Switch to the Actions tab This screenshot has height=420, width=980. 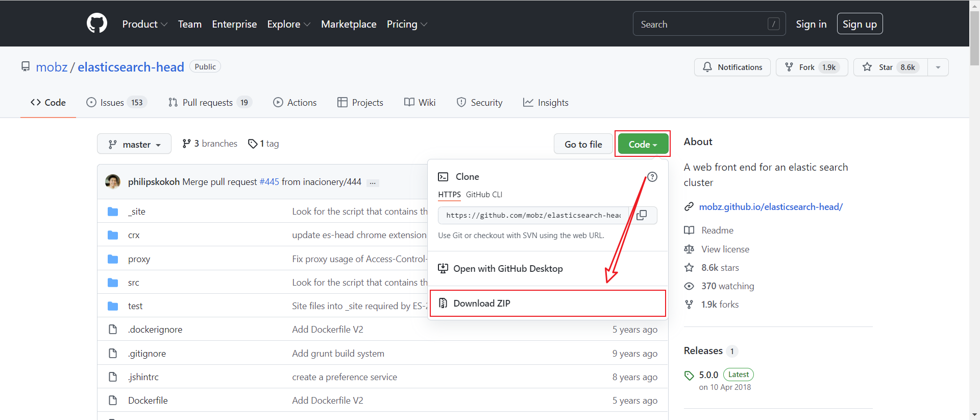pyautogui.click(x=295, y=103)
